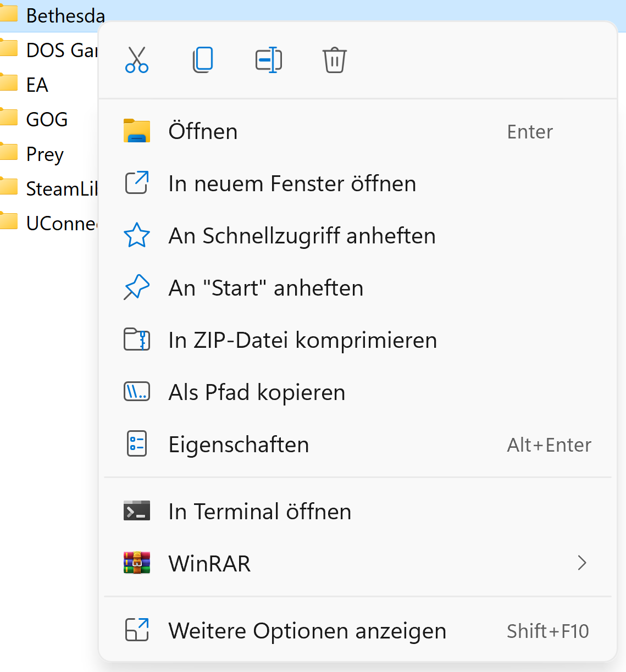Select the Prey folder
The width and height of the screenshot is (626, 672).
point(45,154)
